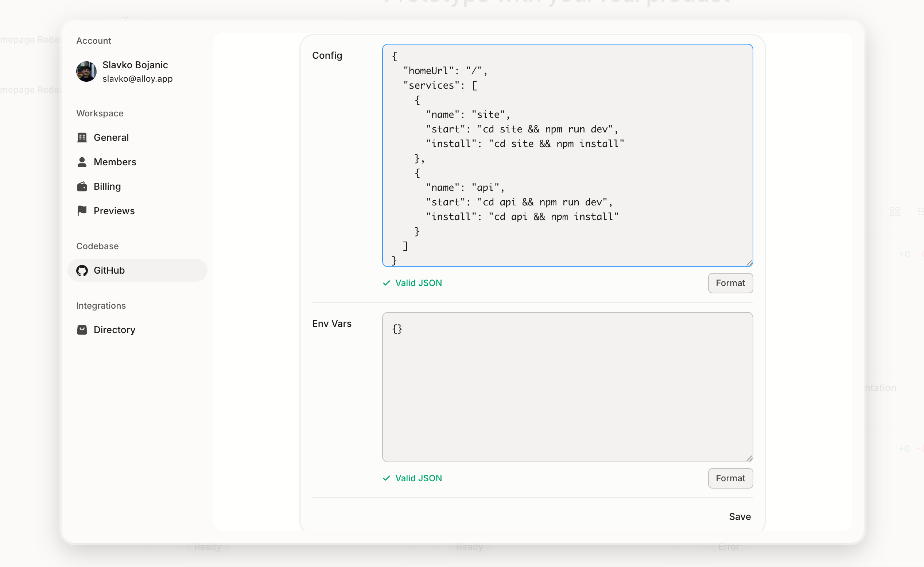Click the faint grid view icon in background
Screen dimensions: 924x567
click(896, 211)
